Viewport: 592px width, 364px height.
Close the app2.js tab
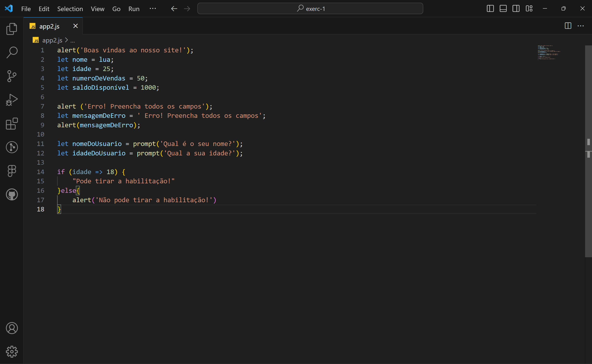click(x=75, y=26)
